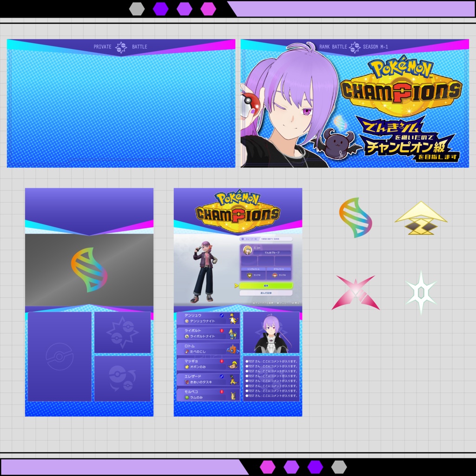Click the チャンピオン級 title text in the banner

click(406, 147)
